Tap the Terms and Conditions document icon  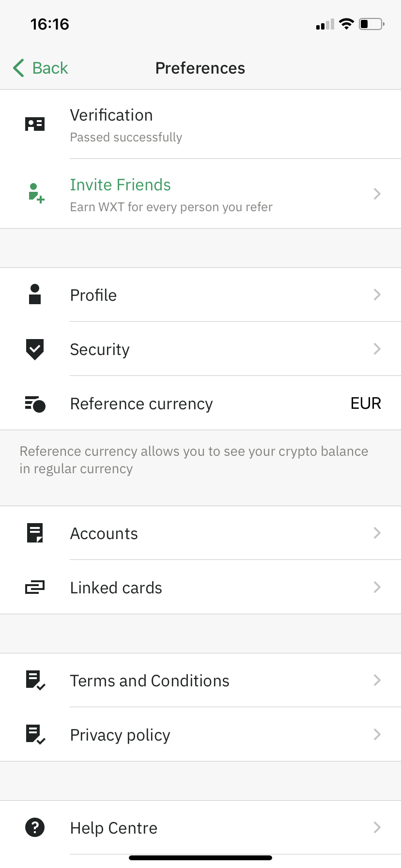coord(35,681)
